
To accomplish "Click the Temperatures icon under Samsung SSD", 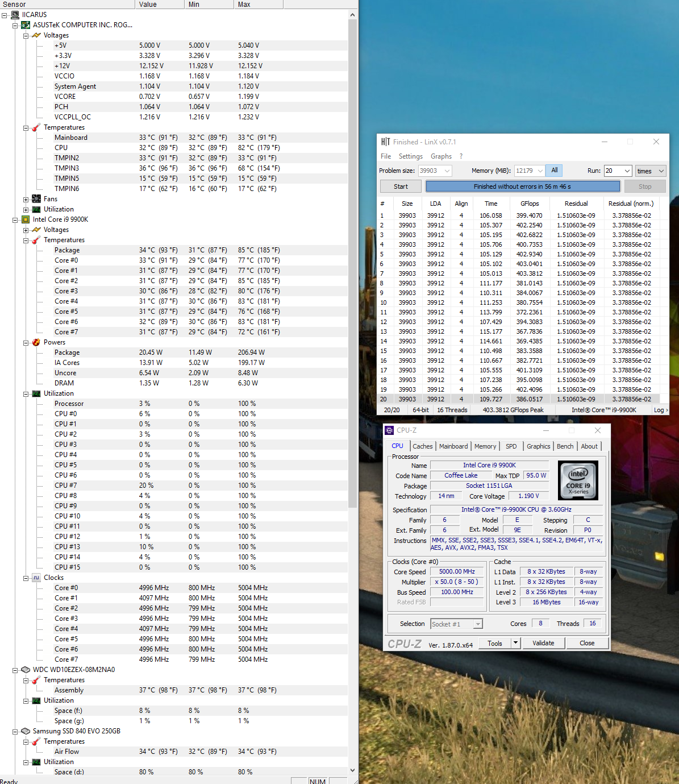I will [36, 741].
